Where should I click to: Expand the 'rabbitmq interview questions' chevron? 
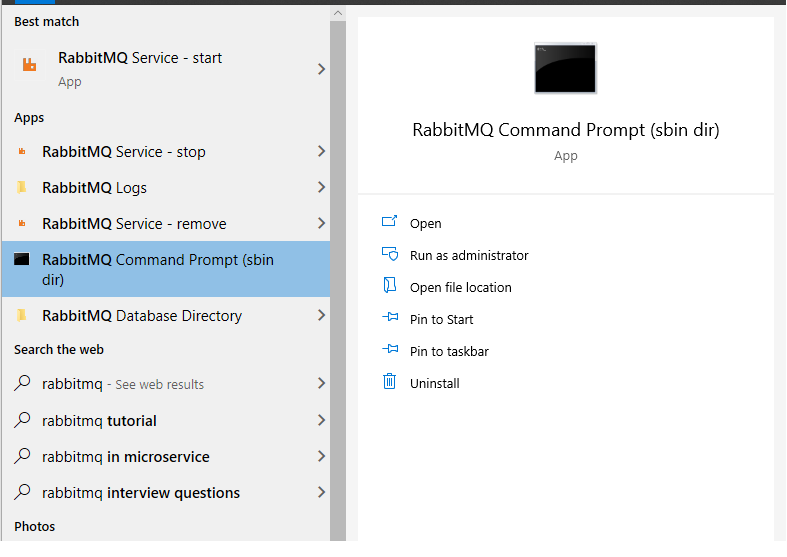click(321, 492)
